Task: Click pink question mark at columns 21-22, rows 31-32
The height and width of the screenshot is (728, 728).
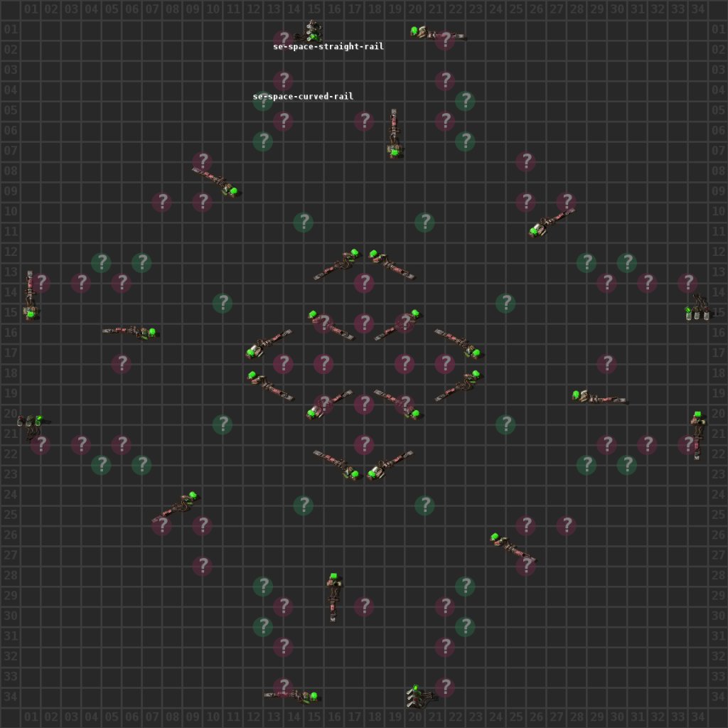Action: point(445,647)
